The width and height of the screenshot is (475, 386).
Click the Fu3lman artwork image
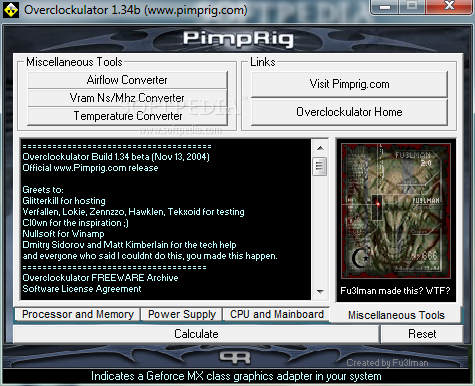396,211
